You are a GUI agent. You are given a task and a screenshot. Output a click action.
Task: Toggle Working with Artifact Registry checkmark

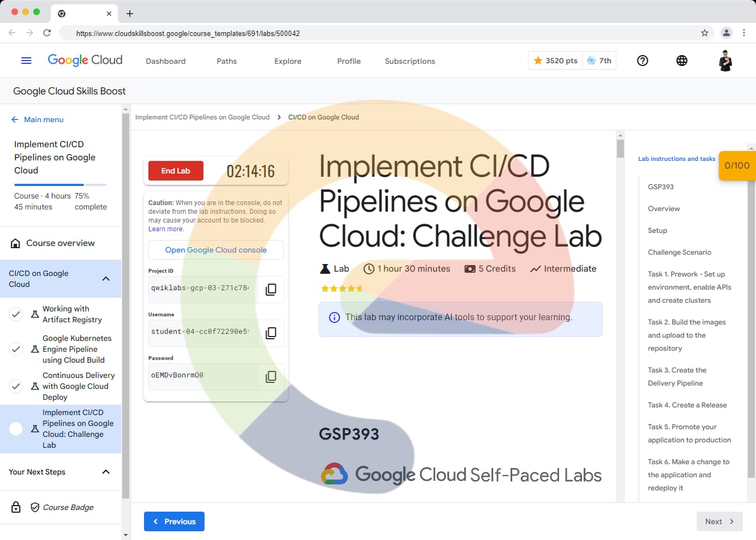tap(16, 314)
